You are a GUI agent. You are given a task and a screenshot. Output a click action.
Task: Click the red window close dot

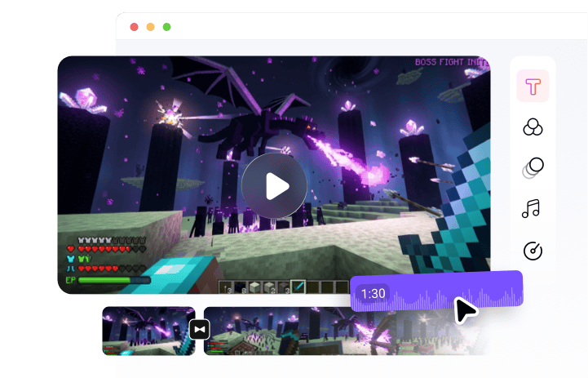coord(134,27)
